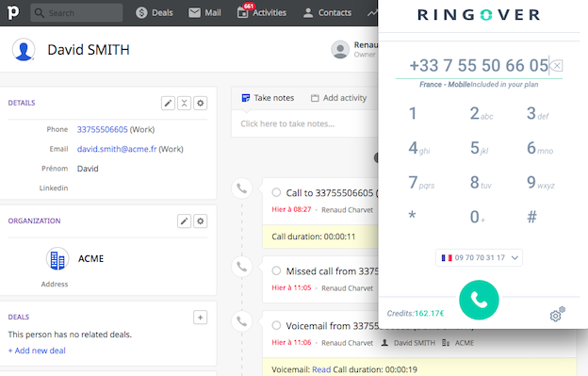The height and width of the screenshot is (376, 588).
Task: Click the green call button in Ringover
Action: 479,300
